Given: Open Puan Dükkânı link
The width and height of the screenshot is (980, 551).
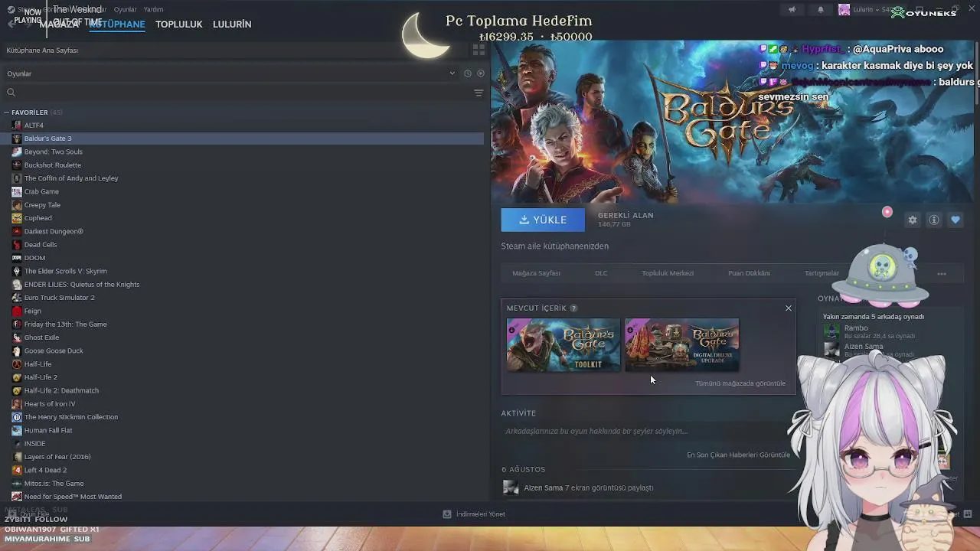Looking at the screenshot, I should click(x=749, y=273).
